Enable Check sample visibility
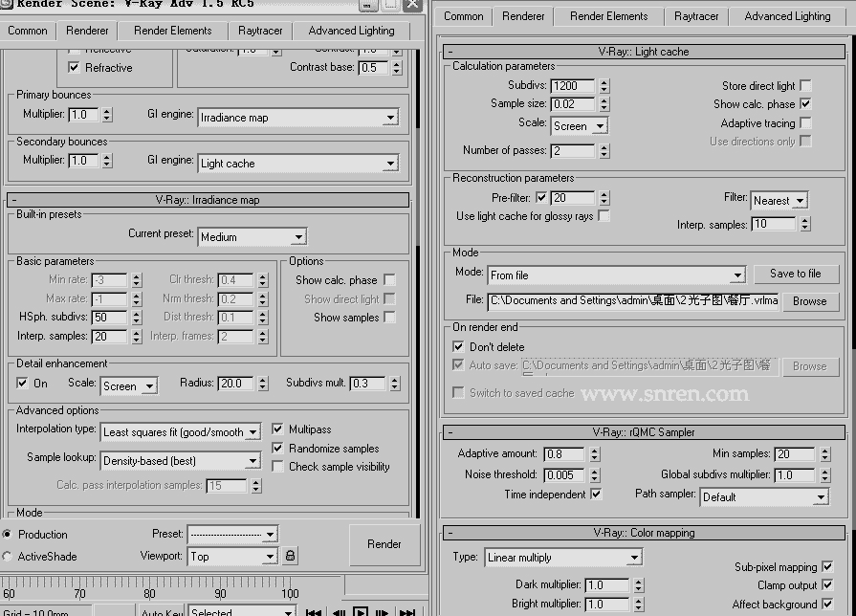Viewport: 856px width, 616px height. tap(277, 467)
